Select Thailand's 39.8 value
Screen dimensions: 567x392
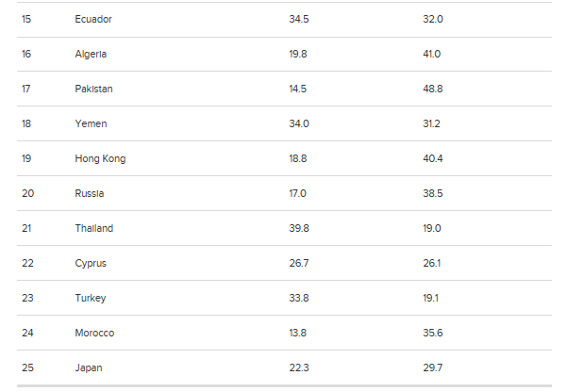point(298,228)
